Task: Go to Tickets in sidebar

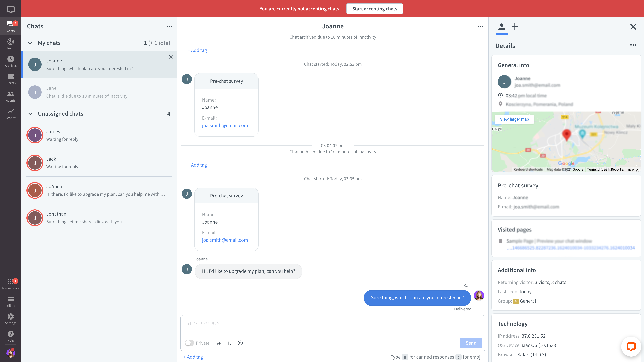Action: click(x=11, y=79)
